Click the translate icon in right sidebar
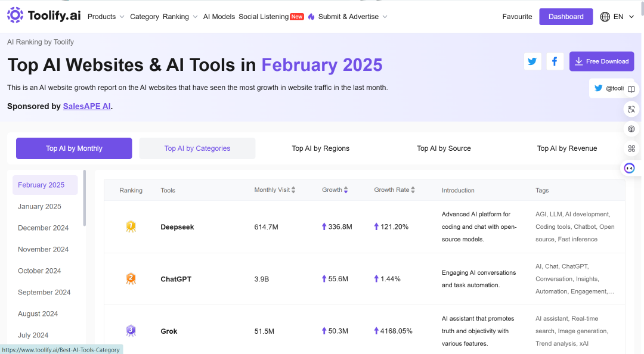Image resolution: width=644 pixels, height=354 pixels. coord(631,109)
